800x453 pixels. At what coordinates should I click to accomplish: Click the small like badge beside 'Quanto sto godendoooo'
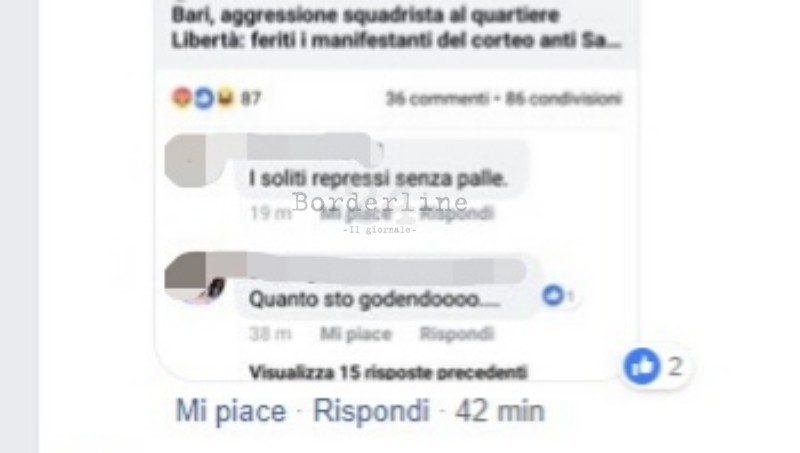click(x=553, y=295)
